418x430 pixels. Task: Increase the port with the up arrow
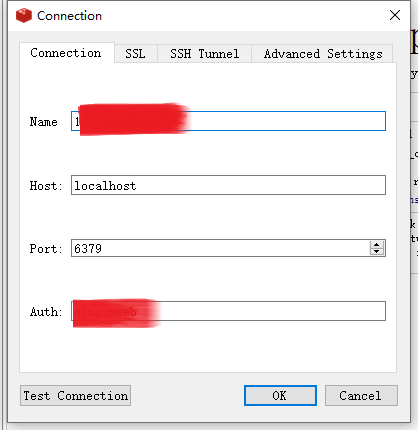point(377,244)
